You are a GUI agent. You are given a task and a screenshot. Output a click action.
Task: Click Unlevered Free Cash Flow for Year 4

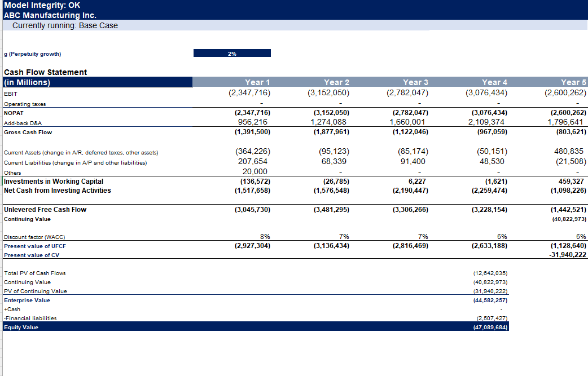point(486,210)
